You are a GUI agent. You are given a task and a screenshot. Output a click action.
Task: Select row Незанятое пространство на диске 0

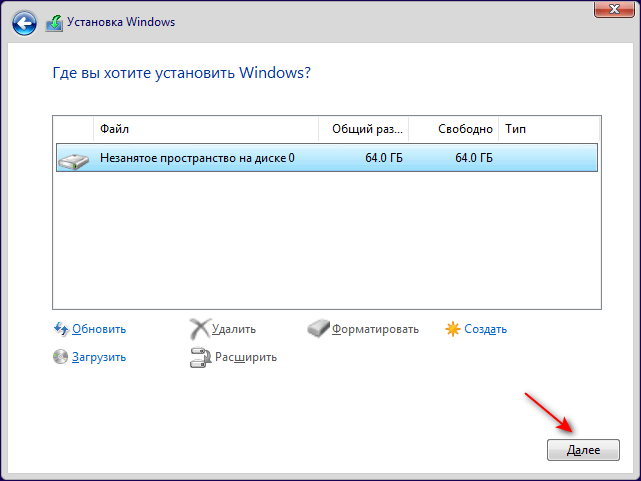tap(327, 158)
